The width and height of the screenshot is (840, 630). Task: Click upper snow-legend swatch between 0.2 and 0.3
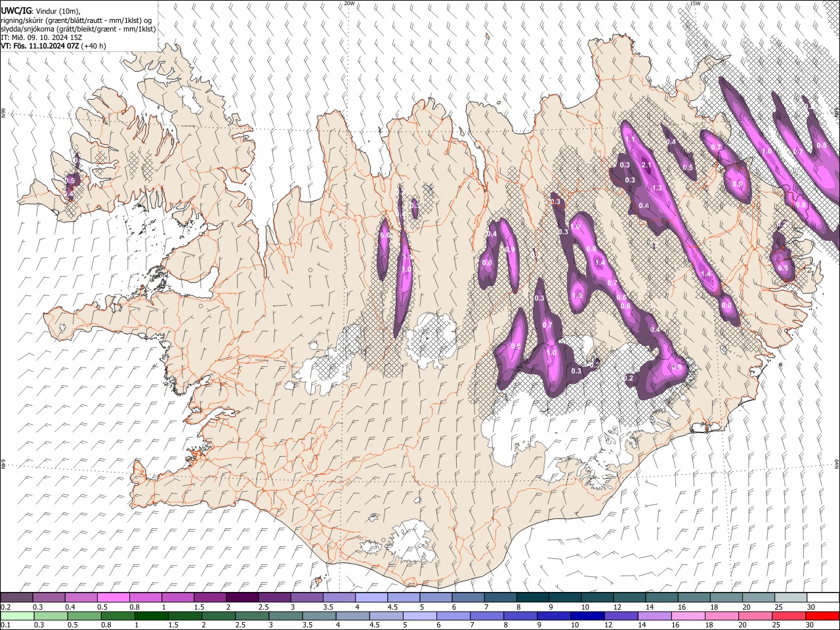(x=17, y=598)
